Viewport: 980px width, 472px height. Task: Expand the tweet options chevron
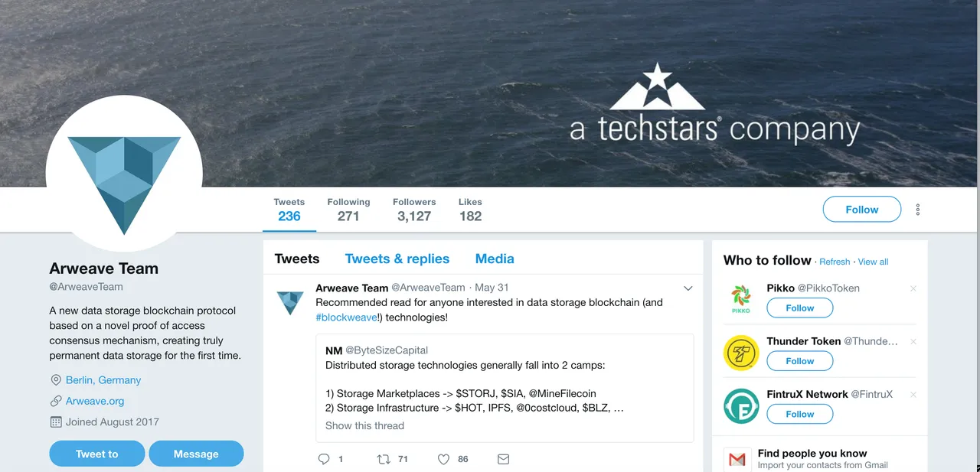688,288
